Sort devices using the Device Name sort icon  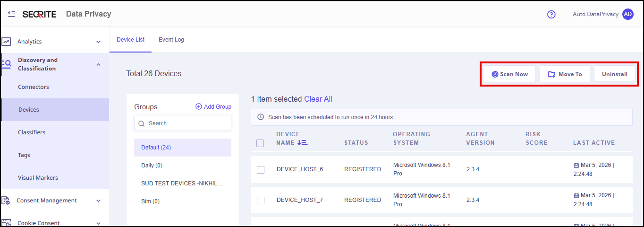pos(303,142)
